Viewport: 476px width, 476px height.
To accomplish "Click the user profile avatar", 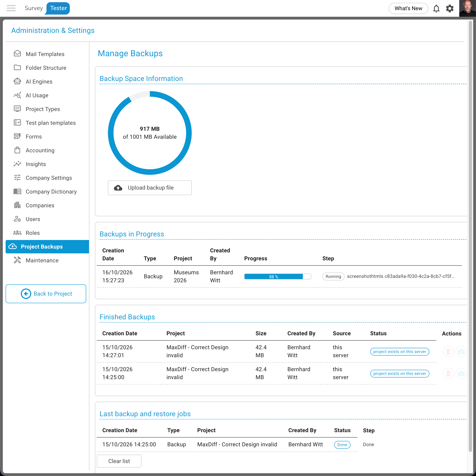I will pyautogui.click(x=467, y=8).
